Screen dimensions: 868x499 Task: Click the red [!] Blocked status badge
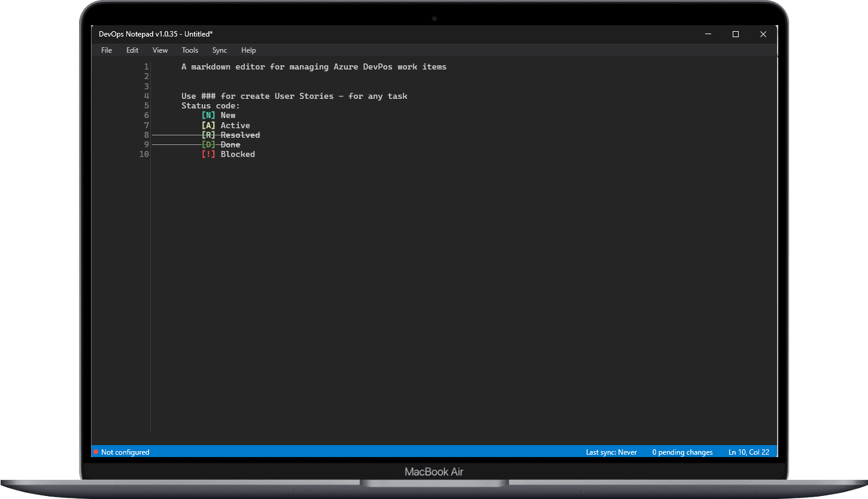pyautogui.click(x=208, y=154)
